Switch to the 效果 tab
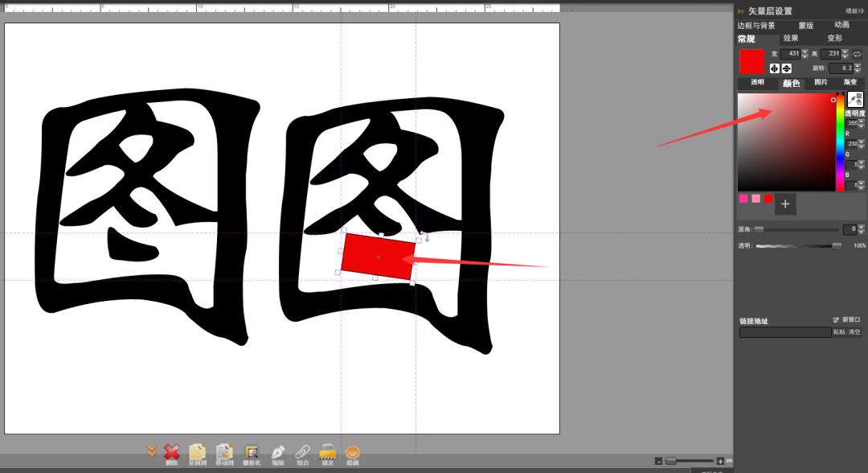Viewport: 868px width, 473px height. coord(791,38)
